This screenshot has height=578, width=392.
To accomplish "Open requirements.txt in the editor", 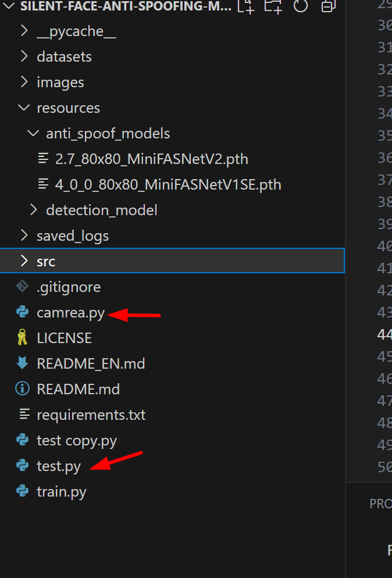I will pyautogui.click(x=91, y=415).
